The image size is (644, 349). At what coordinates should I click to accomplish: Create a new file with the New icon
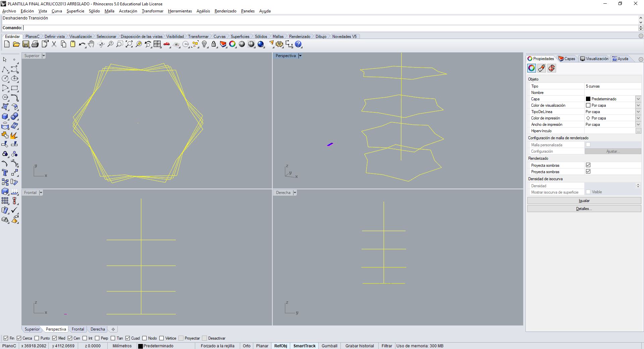tap(7, 44)
